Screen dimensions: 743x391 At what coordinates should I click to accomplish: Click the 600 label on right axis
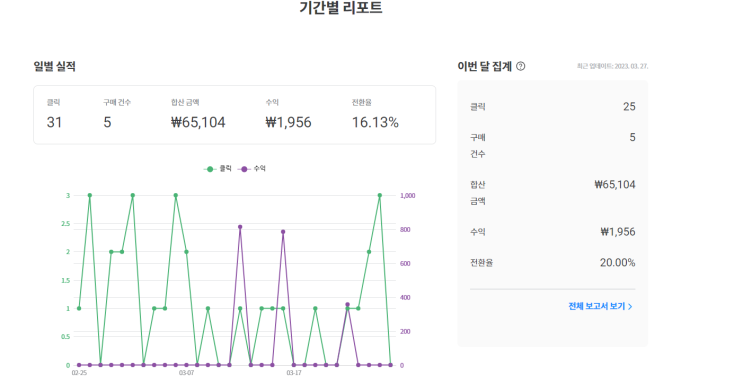click(405, 264)
